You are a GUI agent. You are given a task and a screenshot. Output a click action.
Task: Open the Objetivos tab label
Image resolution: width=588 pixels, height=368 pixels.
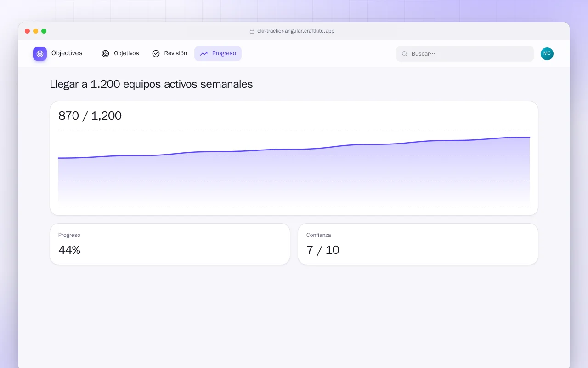pyautogui.click(x=126, y=53)
